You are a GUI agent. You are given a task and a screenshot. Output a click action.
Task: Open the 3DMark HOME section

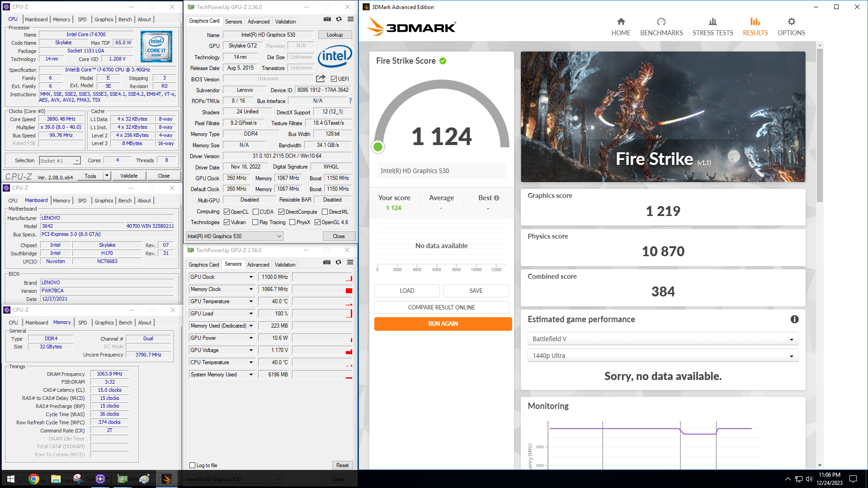(x=621, y=27)
